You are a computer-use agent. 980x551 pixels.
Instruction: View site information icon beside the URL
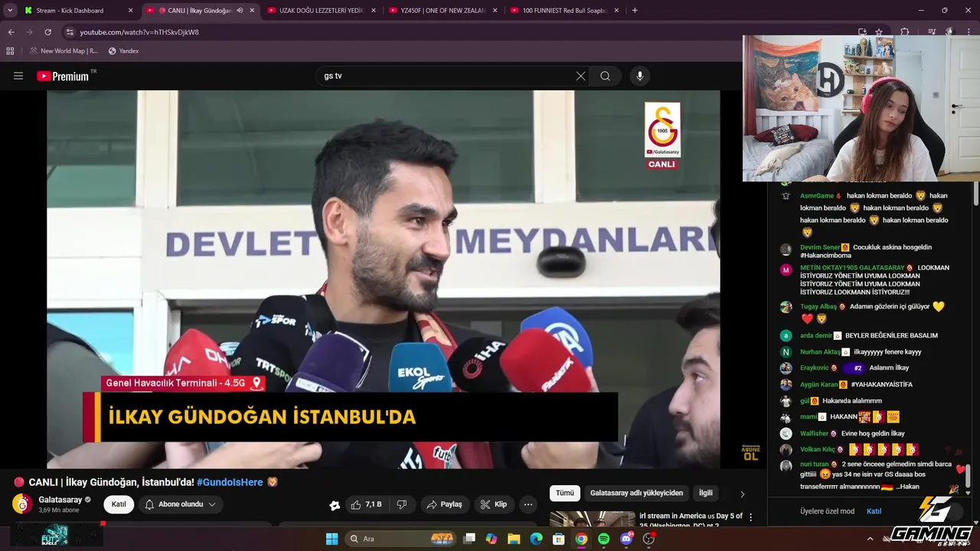[70, 32]
